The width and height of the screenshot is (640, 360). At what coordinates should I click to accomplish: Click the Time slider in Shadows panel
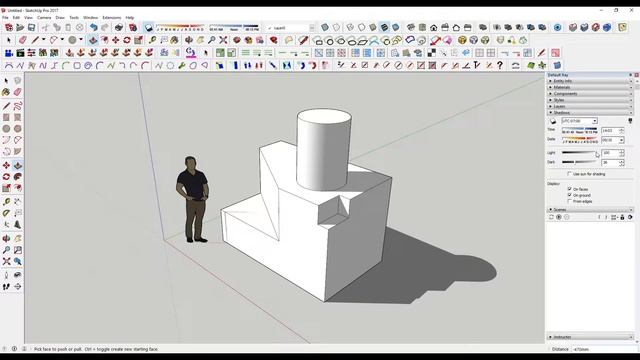(x=580, y=130)
